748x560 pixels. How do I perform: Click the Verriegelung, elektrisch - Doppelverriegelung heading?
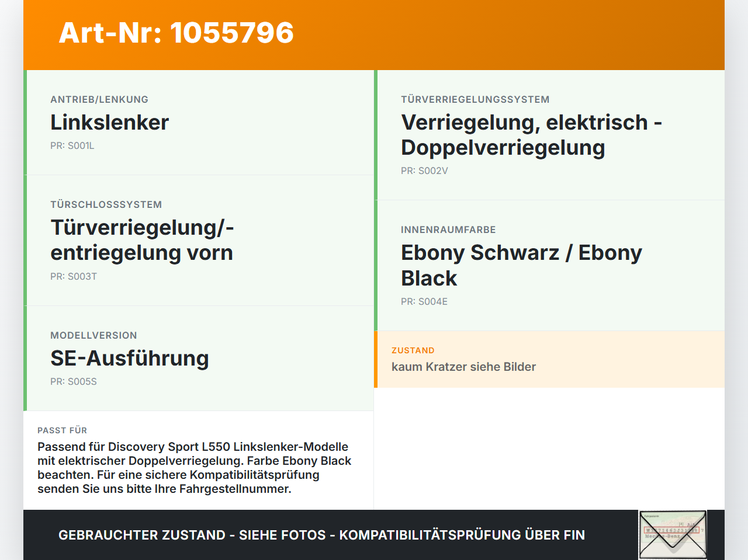tap(531, 135)
